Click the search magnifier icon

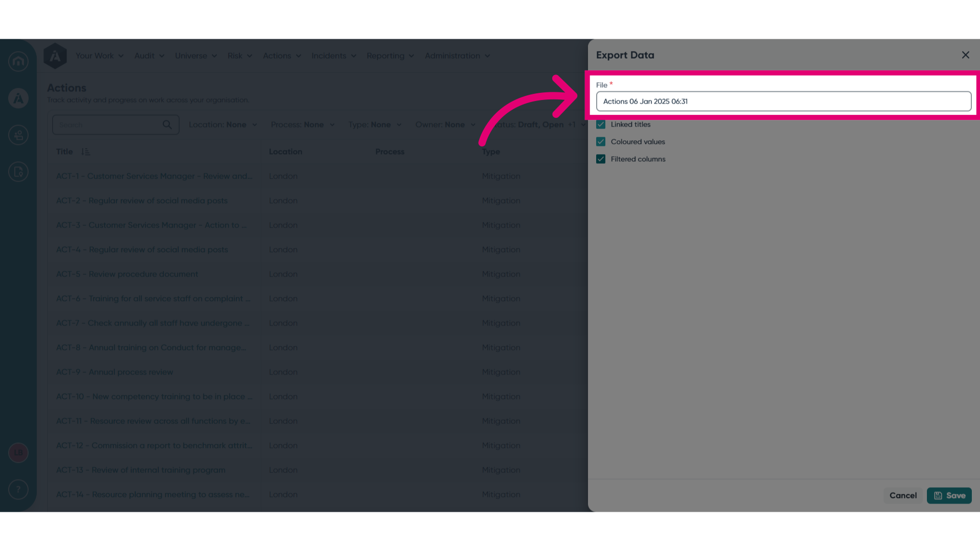click(167, 124)
